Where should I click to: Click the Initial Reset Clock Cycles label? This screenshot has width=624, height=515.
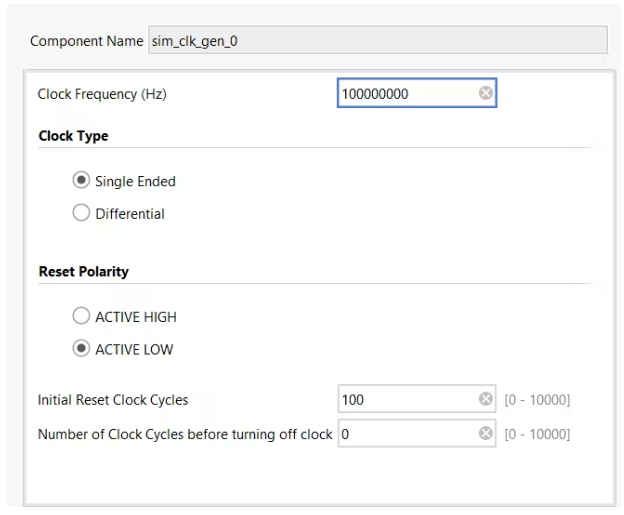click(113, 400)
